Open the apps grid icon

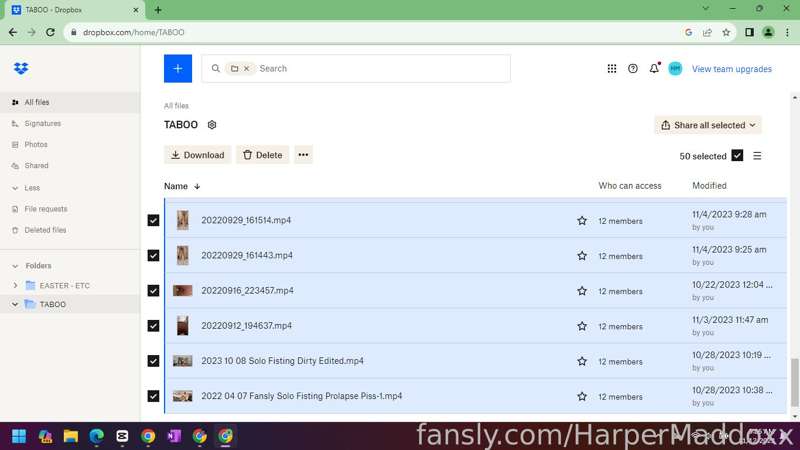[611, 68]
